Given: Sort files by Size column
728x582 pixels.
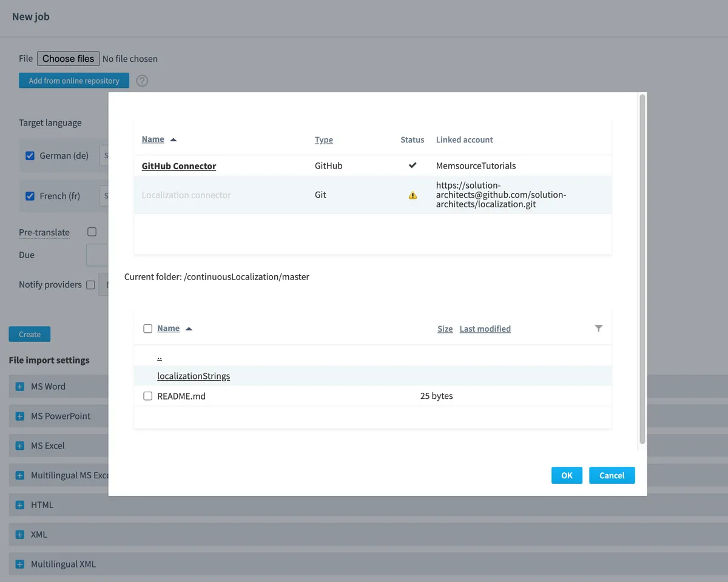Looking at the screenshot, I should coord(445,329).
